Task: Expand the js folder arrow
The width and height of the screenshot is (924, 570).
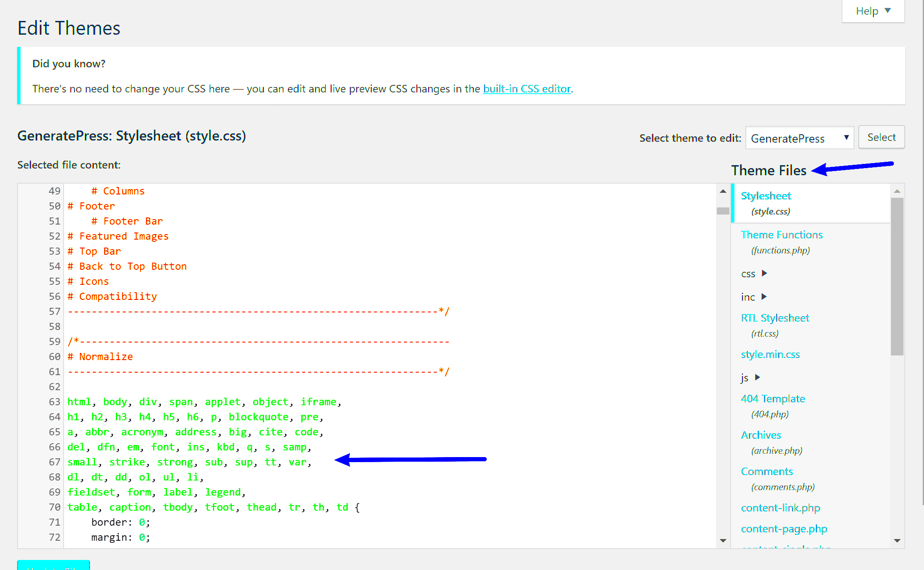Action: tap(757, 377)
